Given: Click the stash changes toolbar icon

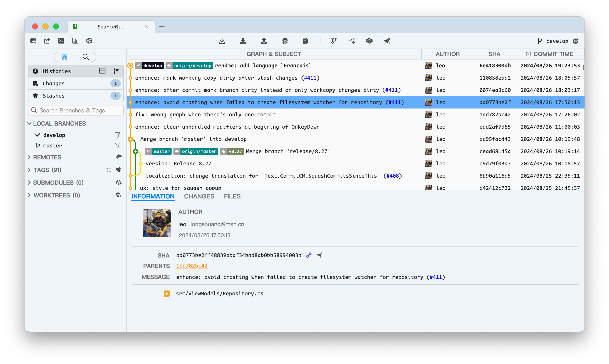Looking at the screenshot, I should point(284,40).
